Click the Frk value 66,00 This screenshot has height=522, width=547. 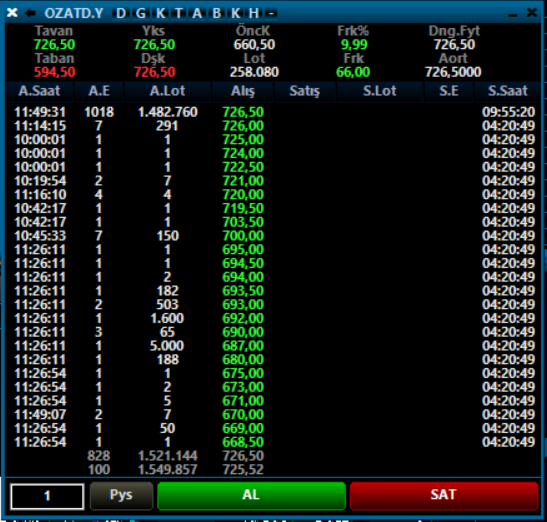[353, 72]
